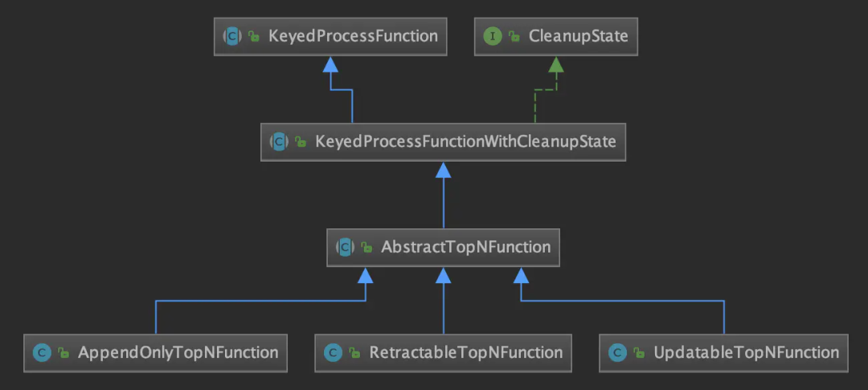The image size is (868, 390).
Task: Click the lock icon beside CleanupState
Action: tap(514, 37)
